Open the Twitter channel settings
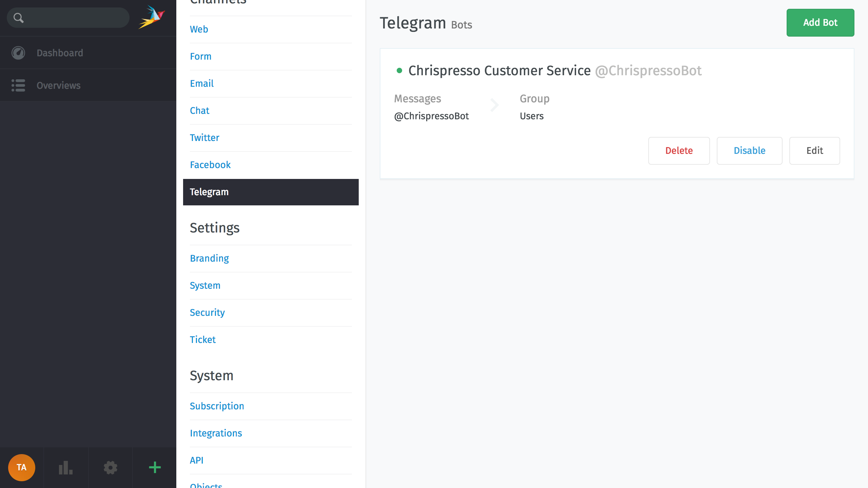Viewport: 868px width, 488px height. click(204, 138)
